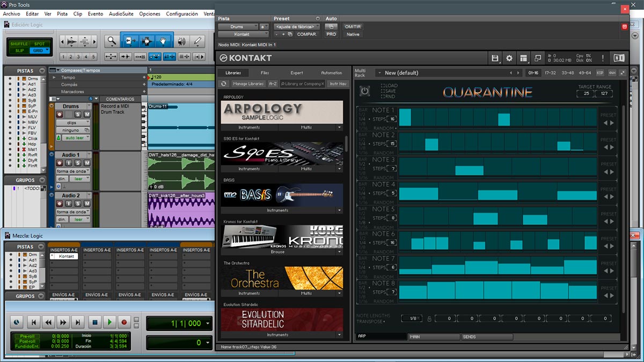Screen dimensions: 644x362
Task: Click the Kontakt KSP button
Action: click(600, 73)
